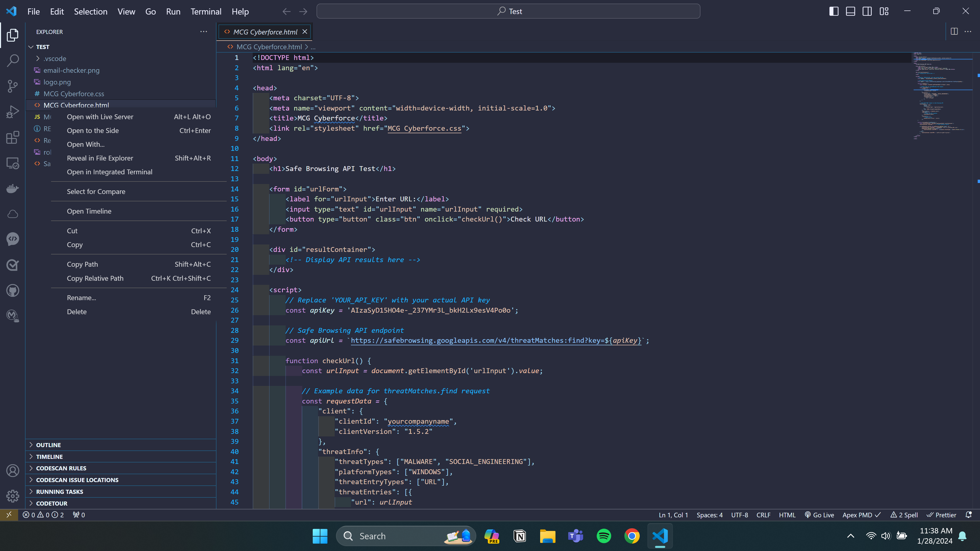This screenshot has height=551, width=980.
Task: Expand the .vscode folder
Action: 54,58
